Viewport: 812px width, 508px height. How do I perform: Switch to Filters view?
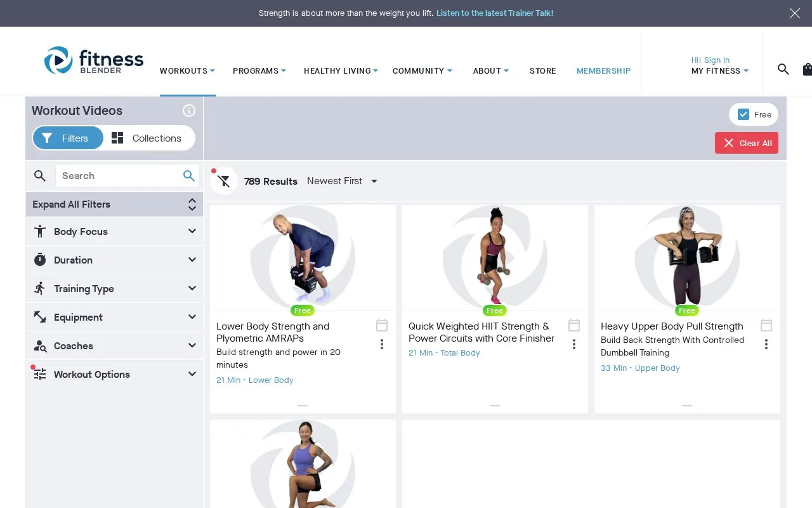(68, 138)
